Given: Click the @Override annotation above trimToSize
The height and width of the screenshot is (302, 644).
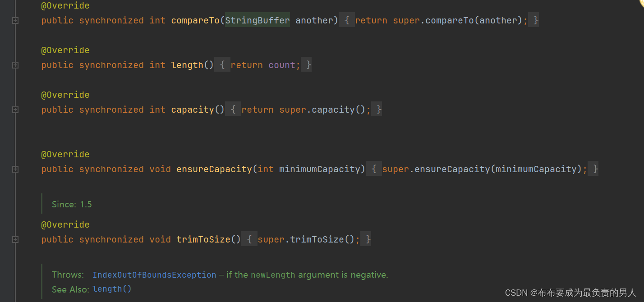Looking at the screenshot, I should tap(65, 224).
